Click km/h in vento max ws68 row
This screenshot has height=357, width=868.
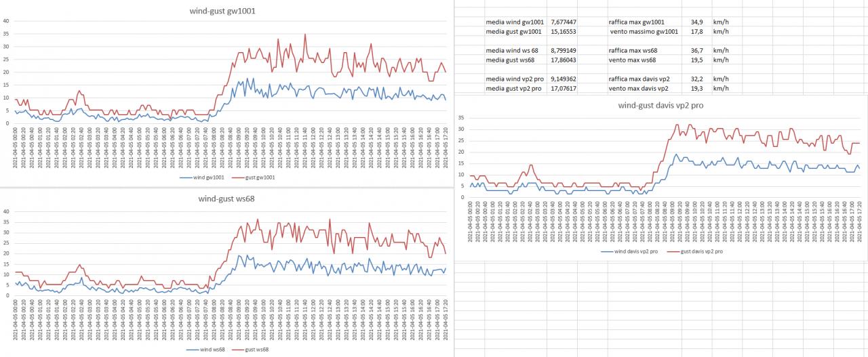721,60
